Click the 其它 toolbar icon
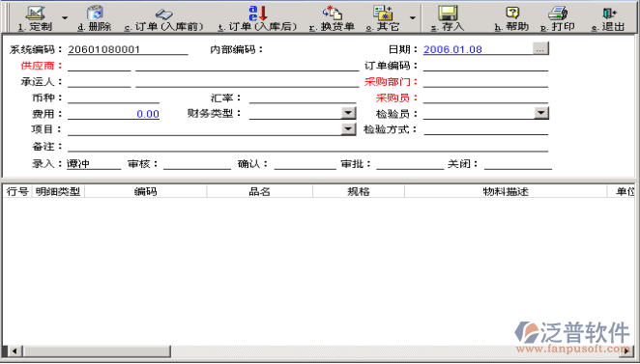 (383, 14)
